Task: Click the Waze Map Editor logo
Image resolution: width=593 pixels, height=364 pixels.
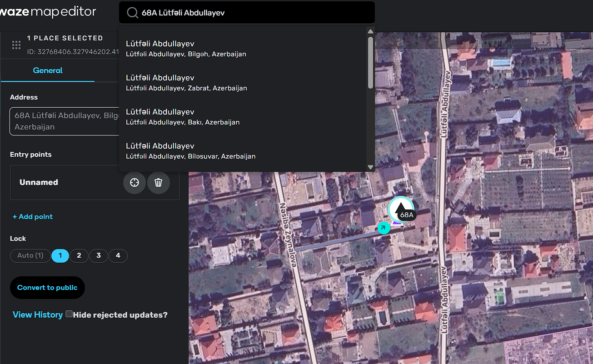Action: [48, 12]
